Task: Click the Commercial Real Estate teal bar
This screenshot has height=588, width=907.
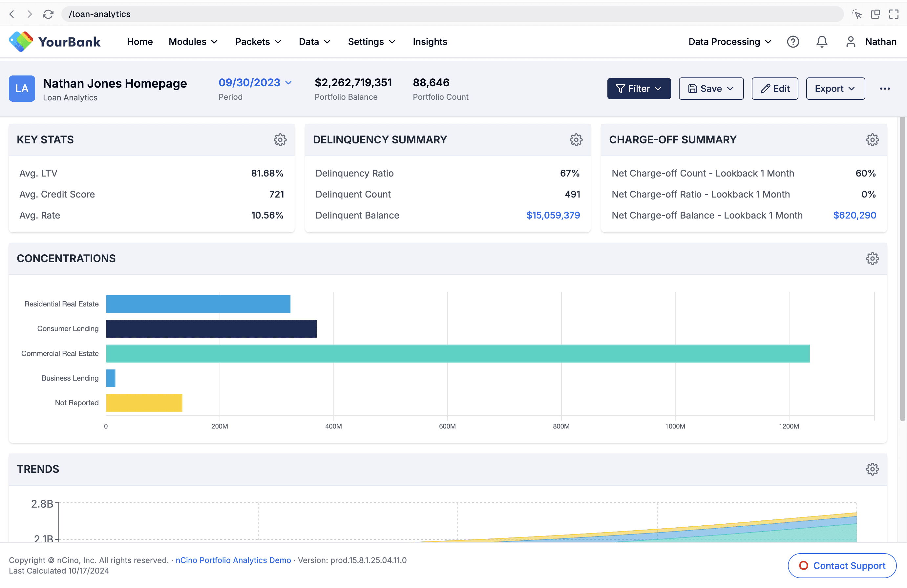Action: [457, 353]
